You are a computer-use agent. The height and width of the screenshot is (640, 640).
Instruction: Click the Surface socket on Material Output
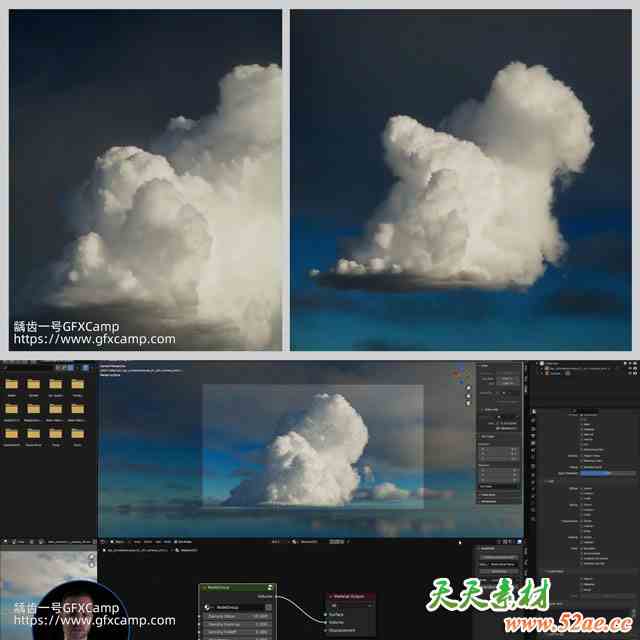click(x=326, y=614)
